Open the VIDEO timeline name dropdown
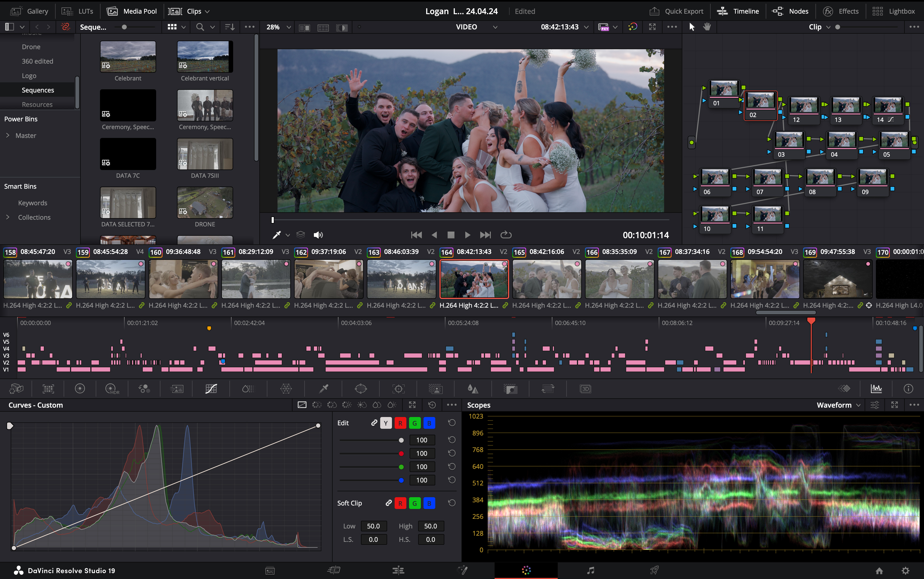Screen dimensions: 924x579 click(495, 27)
